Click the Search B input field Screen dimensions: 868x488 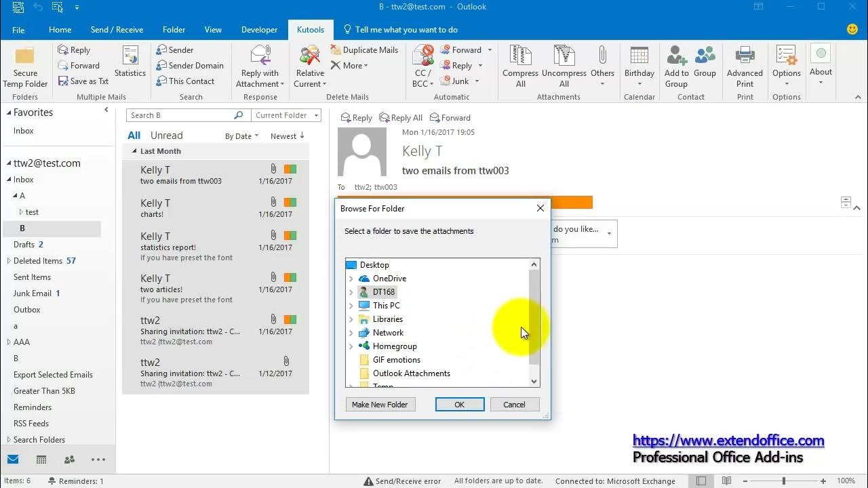180,115
